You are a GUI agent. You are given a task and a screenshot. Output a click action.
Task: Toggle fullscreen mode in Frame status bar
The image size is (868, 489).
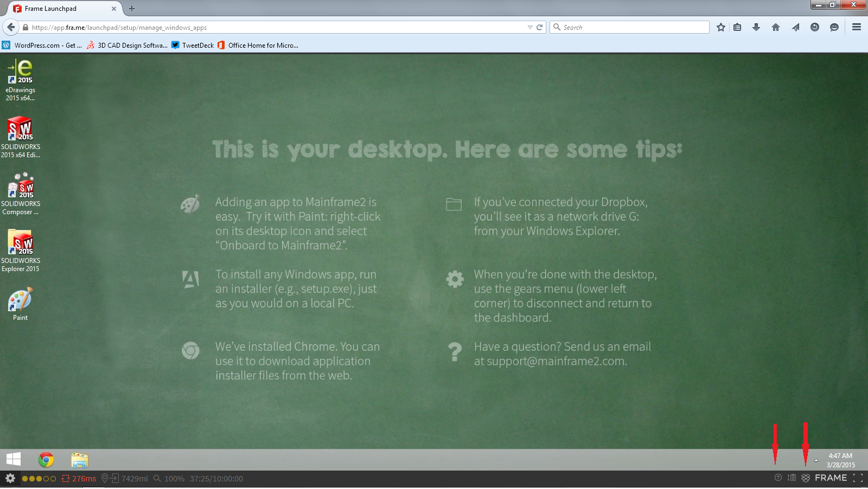[858, 478]
